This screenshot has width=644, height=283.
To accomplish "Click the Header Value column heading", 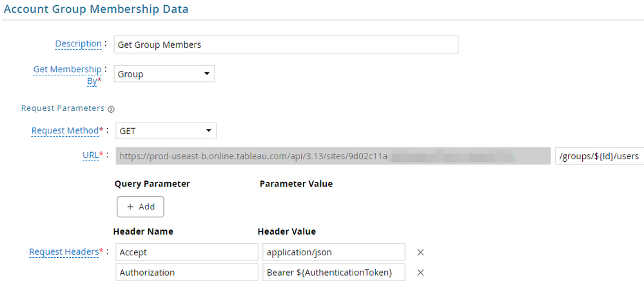I will pyautogui.click(x=287, y=231).
